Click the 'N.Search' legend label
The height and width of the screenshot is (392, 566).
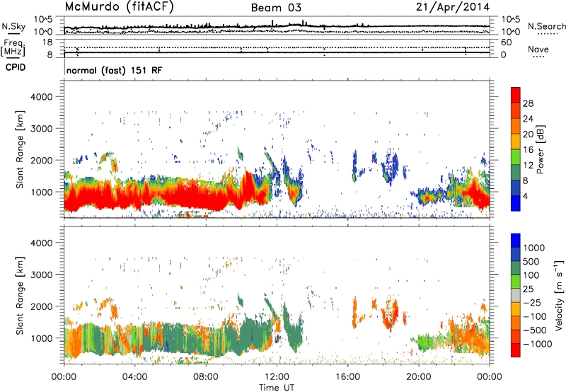tap(546, 26)
